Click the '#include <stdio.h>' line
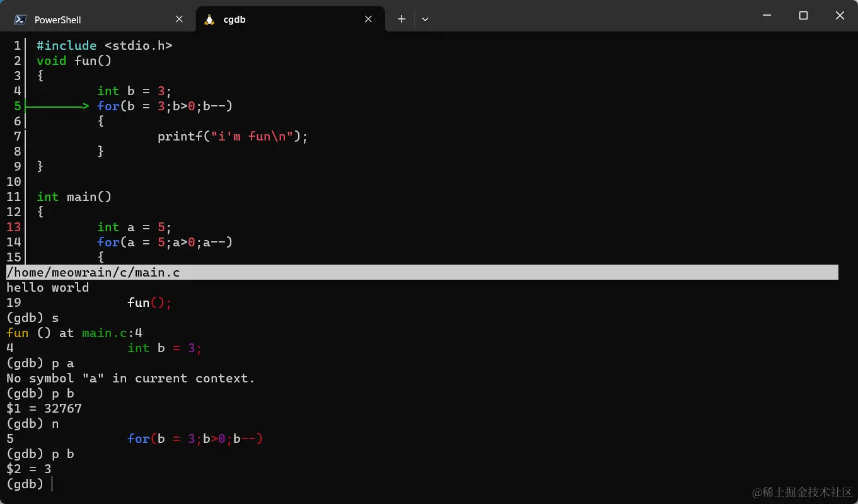Viewport: 858px width, 504px height. (x=104, y=45)
